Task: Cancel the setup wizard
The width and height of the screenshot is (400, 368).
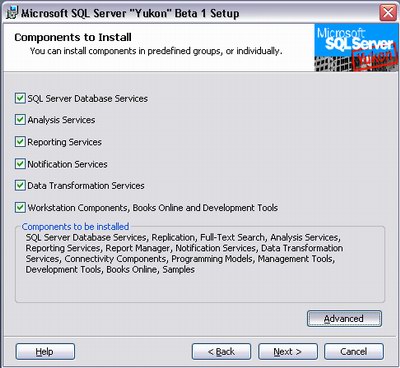Action: pyautogui.click(x=354, y=352)
